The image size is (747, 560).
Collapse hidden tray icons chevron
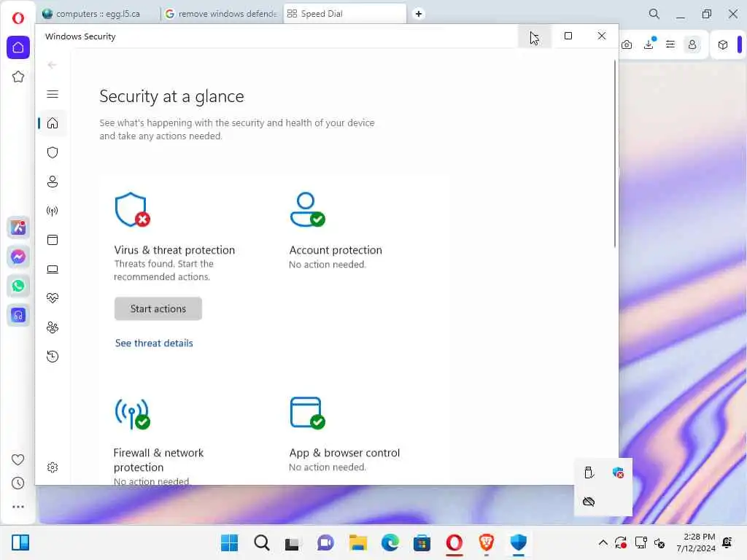coord(603,542)
